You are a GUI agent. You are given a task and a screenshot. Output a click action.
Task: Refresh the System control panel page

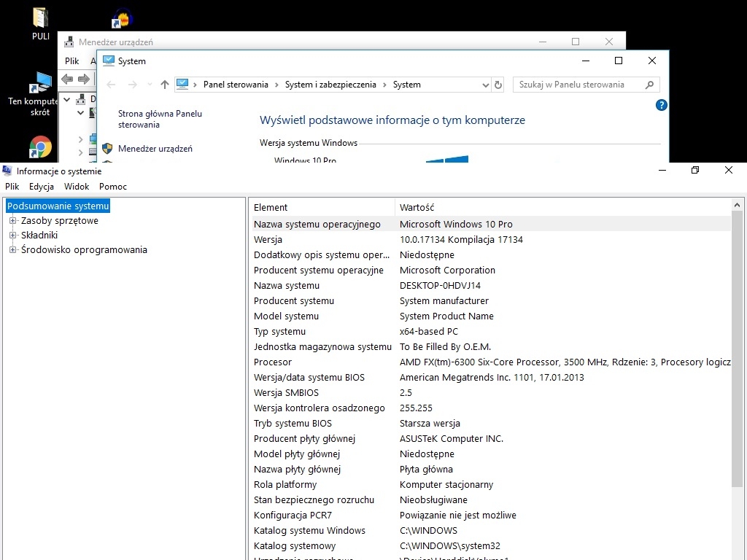pos(498,85)
